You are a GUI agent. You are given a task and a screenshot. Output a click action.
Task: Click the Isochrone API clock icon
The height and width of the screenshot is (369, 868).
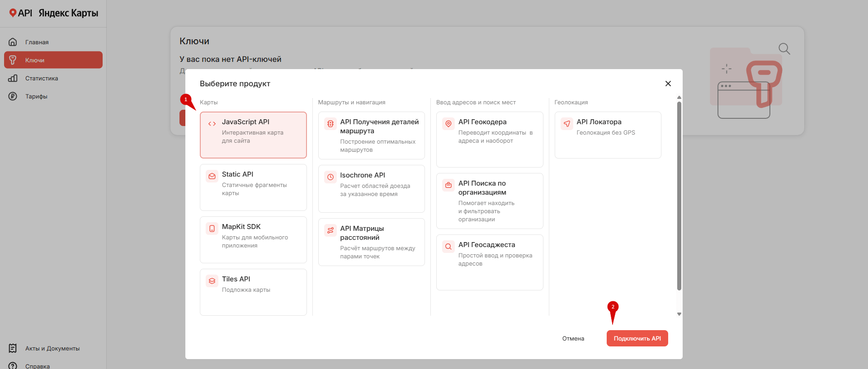330,177
